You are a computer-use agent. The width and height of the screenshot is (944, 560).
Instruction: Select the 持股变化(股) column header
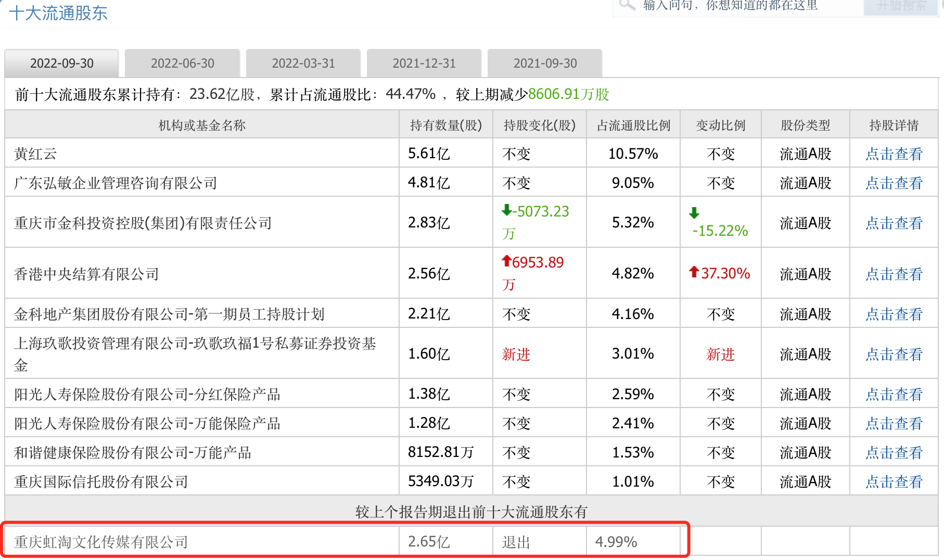(x=540, y=125)
